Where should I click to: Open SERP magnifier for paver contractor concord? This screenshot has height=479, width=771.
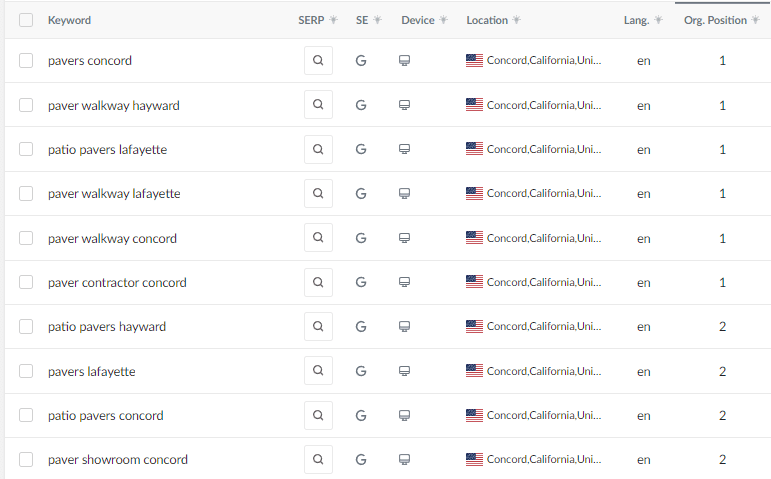tap(318, 282)
